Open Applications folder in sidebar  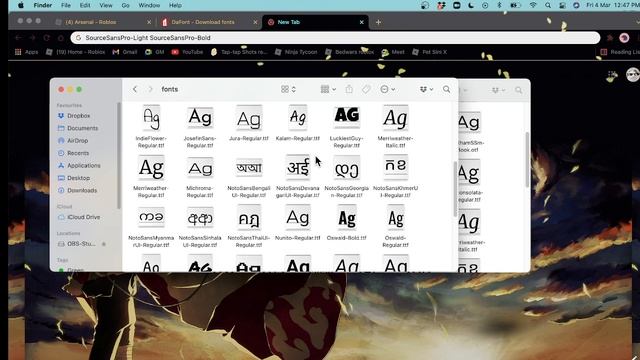pos(79,165)
